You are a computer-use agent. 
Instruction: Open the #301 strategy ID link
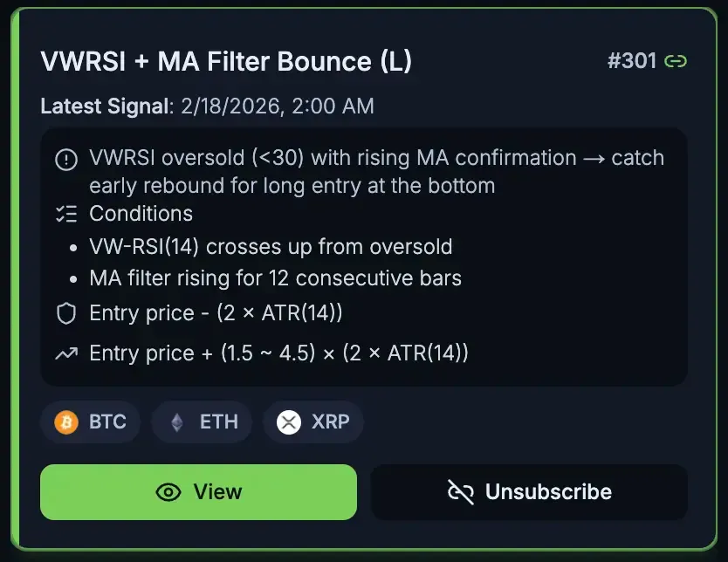(x=632, y=61)
